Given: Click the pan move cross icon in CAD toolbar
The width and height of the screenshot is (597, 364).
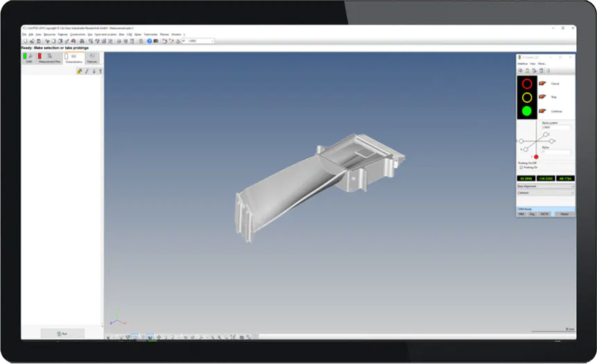Looking at the screenshot, I should coord(159,338).
